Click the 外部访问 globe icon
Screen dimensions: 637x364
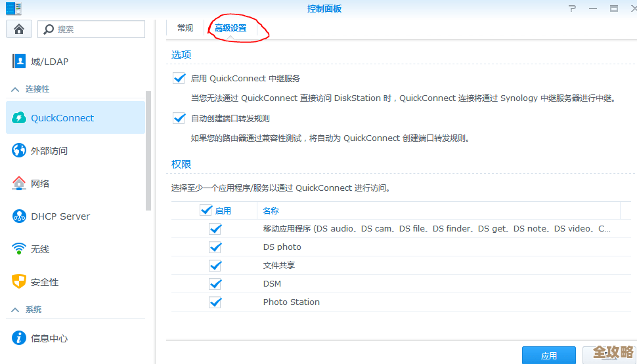click(18, 151)
